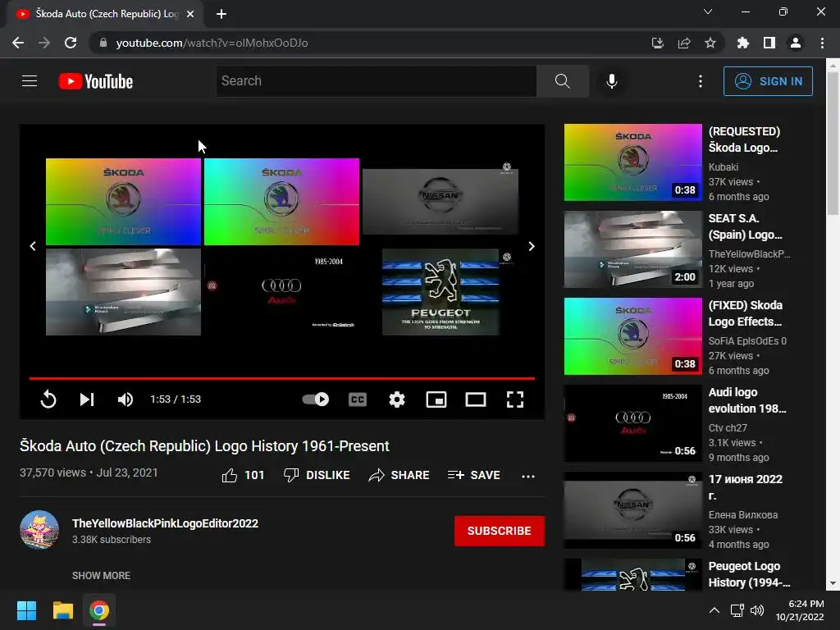Open Audi logo evolution video title
The width and height of the screenshot is (840, 630).
[x=747, y=400]
